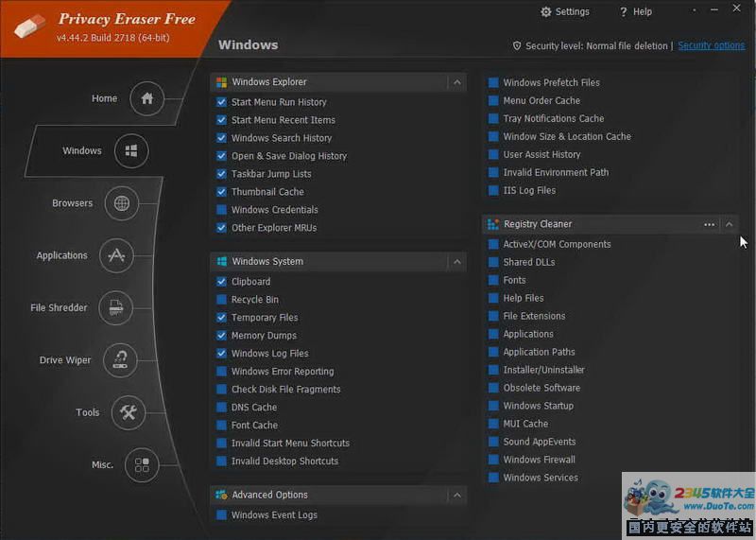Open the Help button

pyautogui.click(x=635, y=12)
